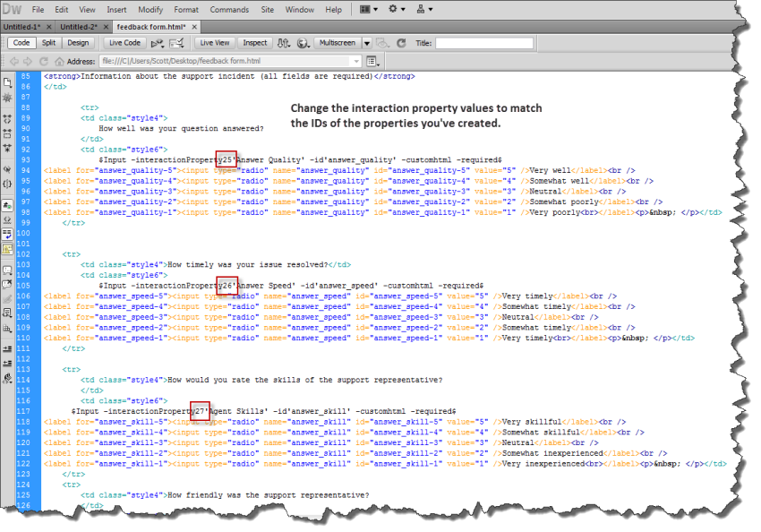Open the File Management dropdown

[284, 43]
